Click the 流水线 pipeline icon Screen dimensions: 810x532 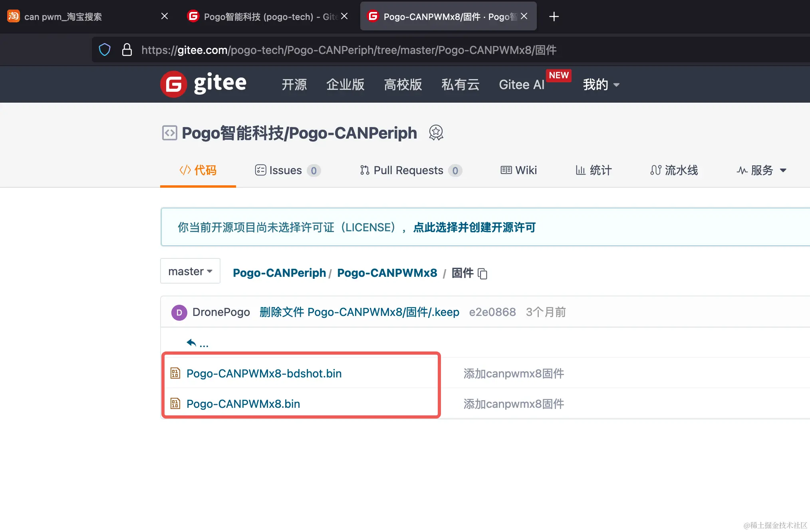pos(656,170)
